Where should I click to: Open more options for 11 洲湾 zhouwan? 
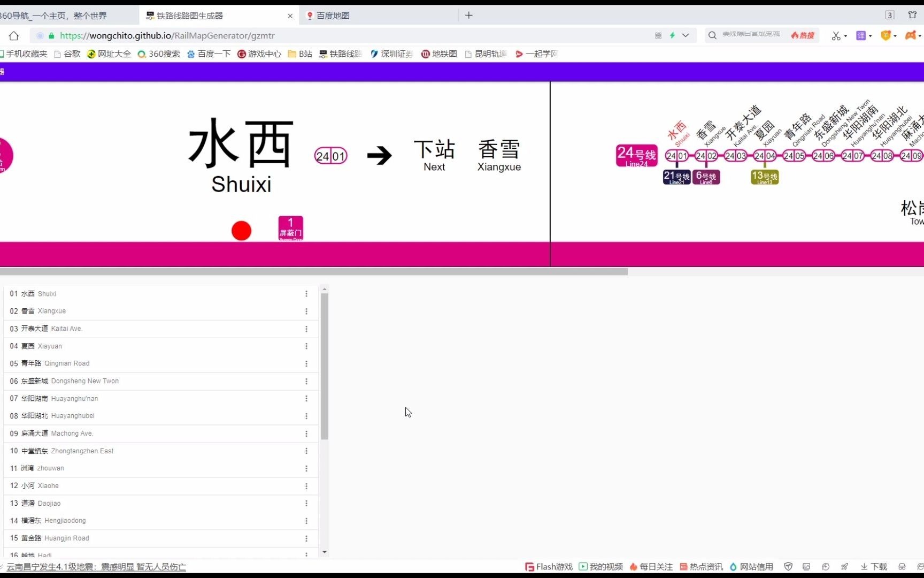click(306, 469)
